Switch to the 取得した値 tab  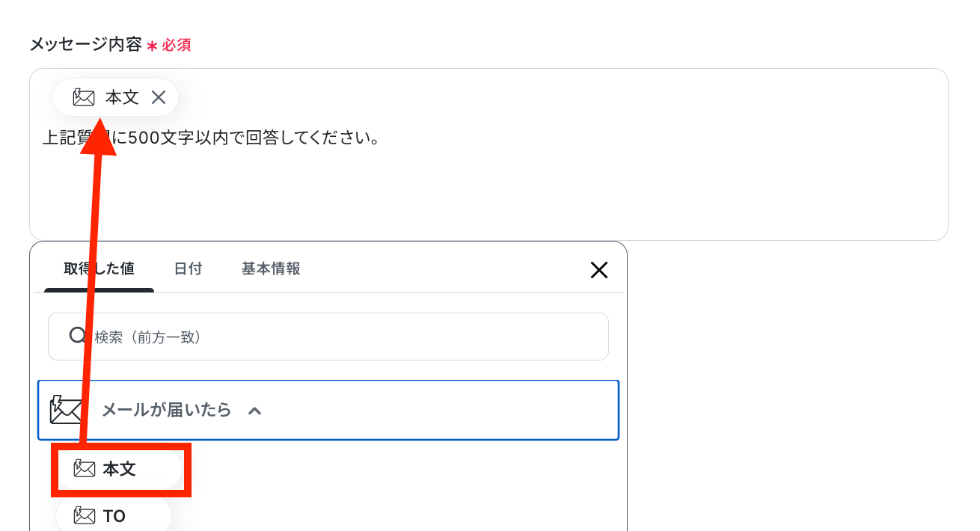pos(99,269)
